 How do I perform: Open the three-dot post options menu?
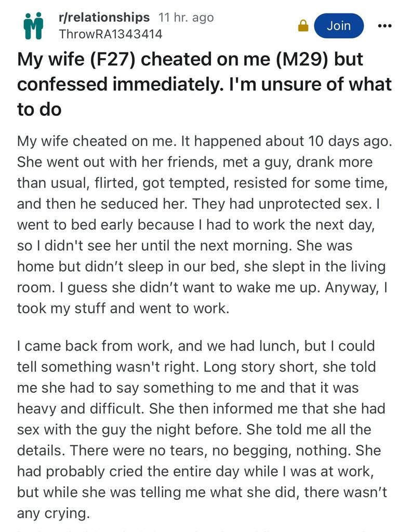point(385,25)
